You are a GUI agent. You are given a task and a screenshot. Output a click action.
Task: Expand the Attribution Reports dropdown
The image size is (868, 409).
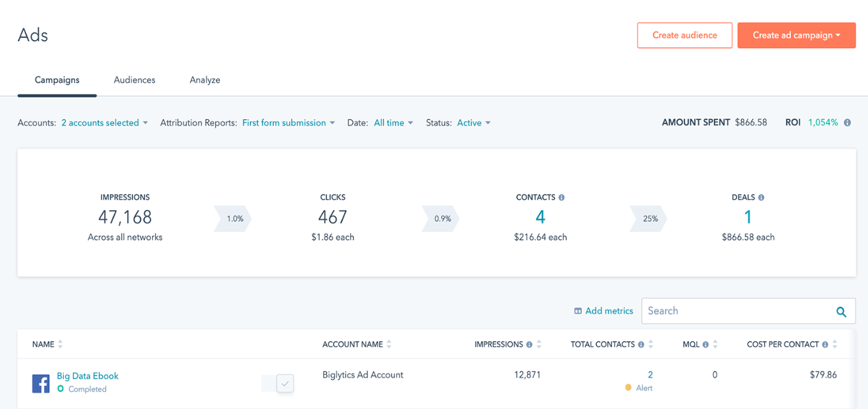coord(288,123)
